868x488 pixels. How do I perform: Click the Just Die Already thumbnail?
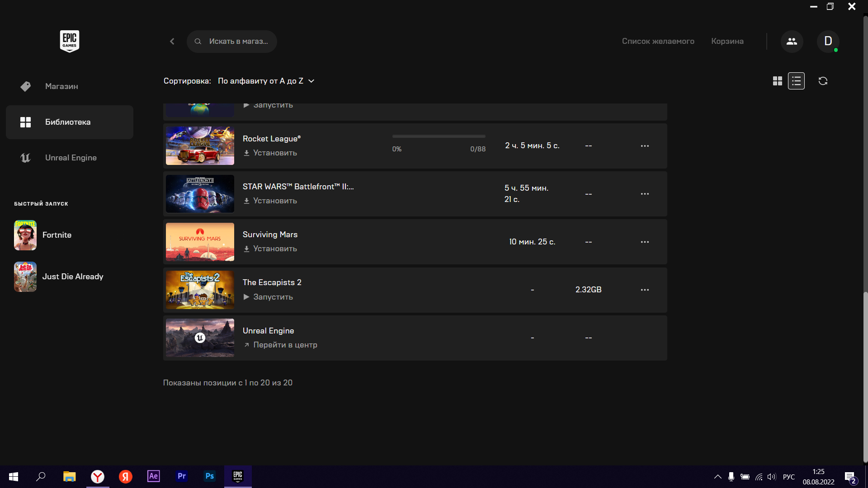click(x=25, y=277)
